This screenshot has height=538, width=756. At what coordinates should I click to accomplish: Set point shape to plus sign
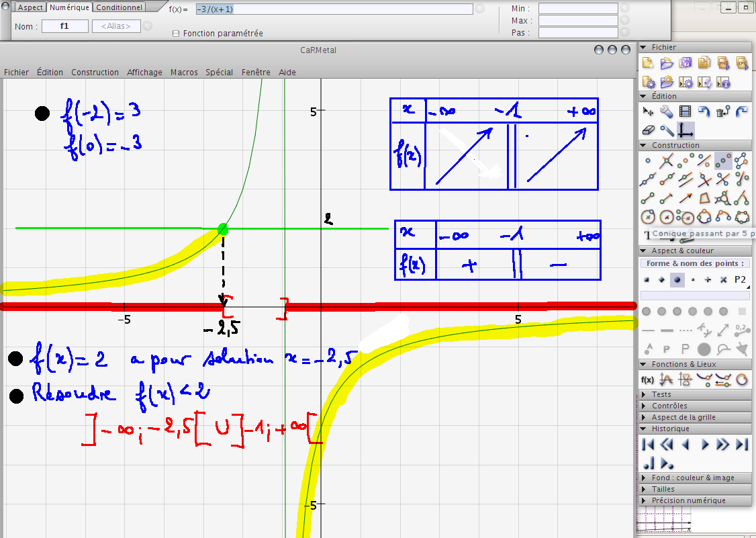click(708, 280)
